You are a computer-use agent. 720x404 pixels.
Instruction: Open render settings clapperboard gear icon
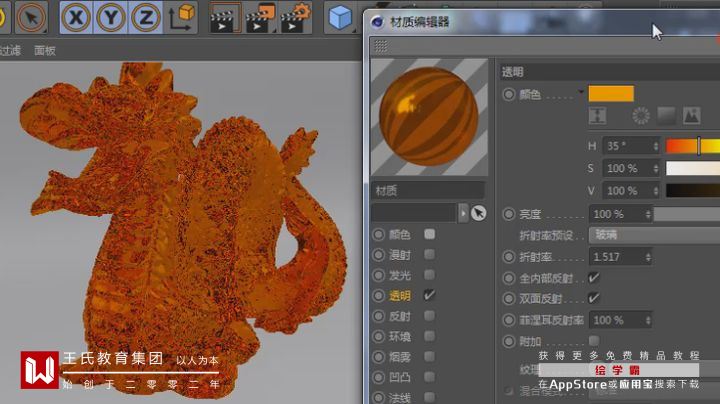(295, 17)
